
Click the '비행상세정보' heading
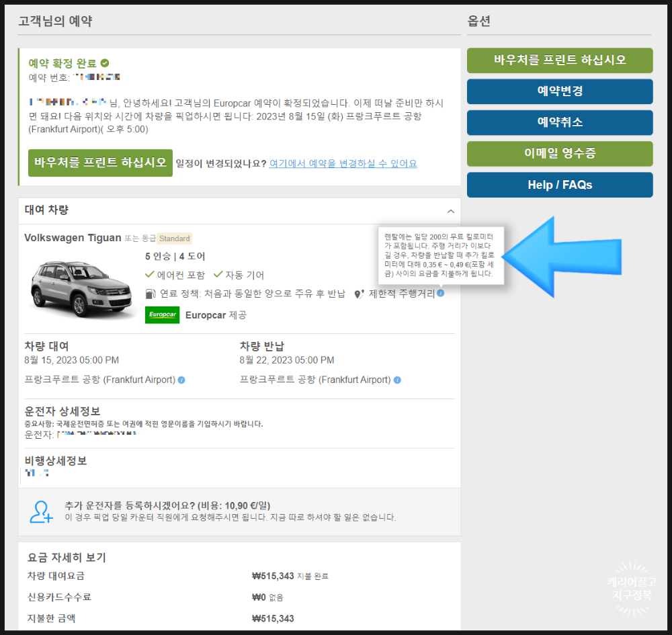pos(56,461)
